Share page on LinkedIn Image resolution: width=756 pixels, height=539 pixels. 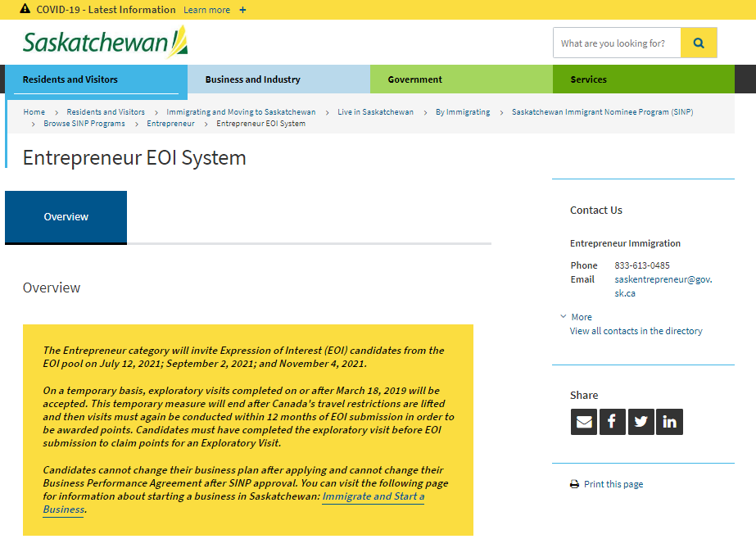click(x=669, y=422)
